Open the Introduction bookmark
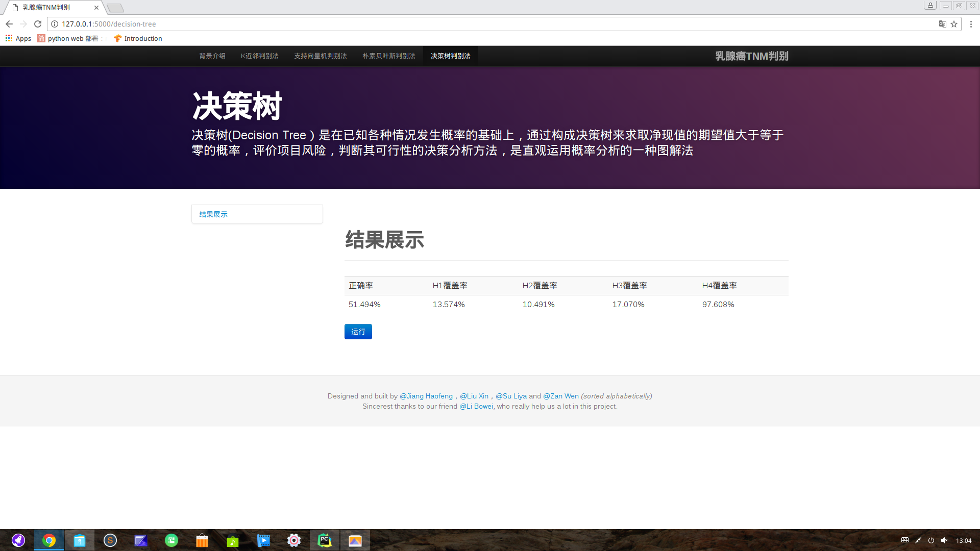 click(x=138, y=38)
